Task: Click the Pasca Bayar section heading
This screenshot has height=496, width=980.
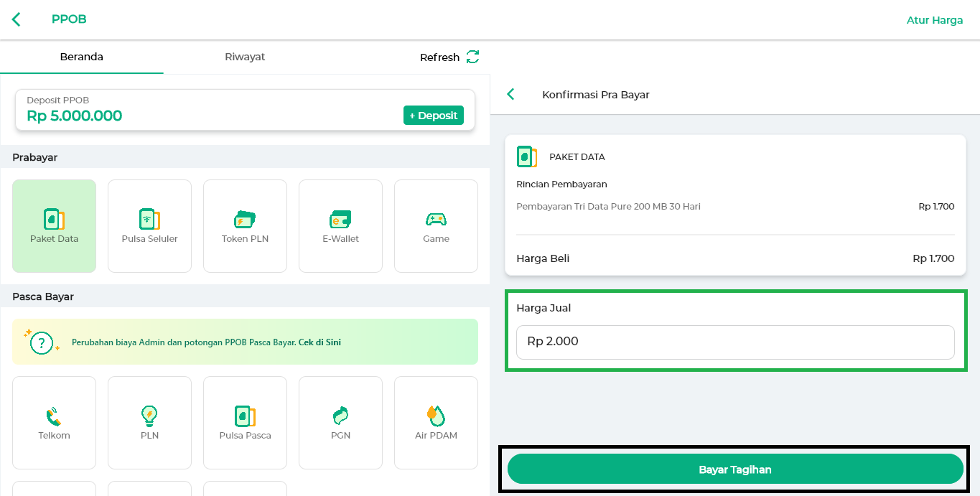Action: [43, 296]
